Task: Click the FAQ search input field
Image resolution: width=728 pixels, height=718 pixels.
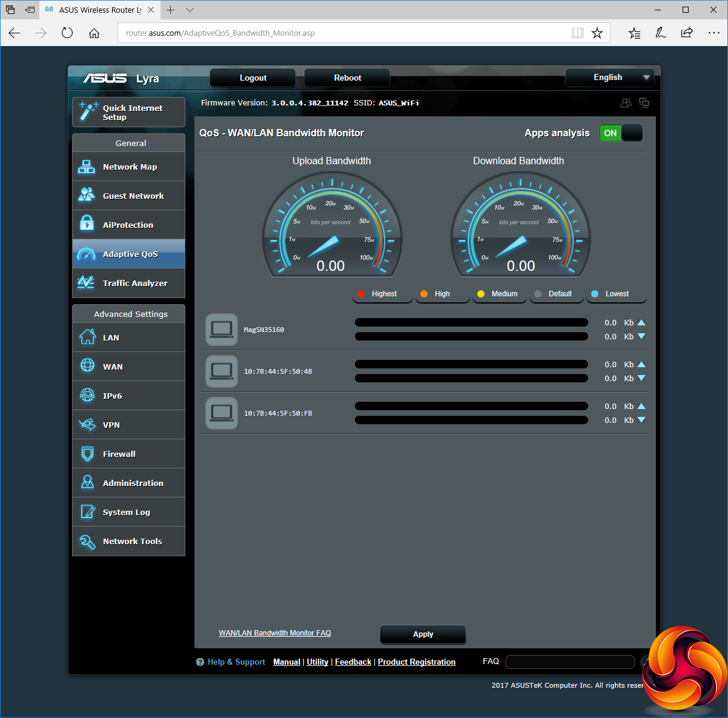Action: tap(569, 662)
